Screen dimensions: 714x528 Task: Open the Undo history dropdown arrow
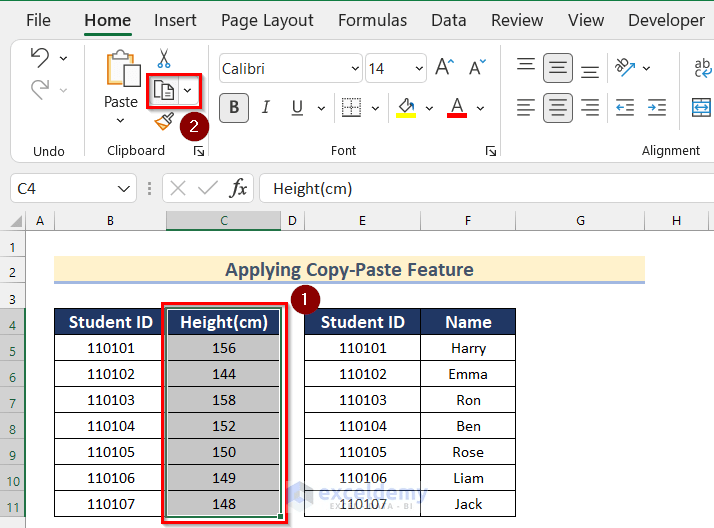tap(64, 58)
